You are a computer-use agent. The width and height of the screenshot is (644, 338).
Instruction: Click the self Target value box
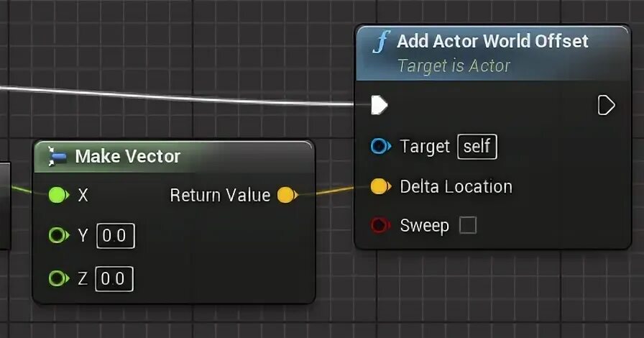(477, 147)
